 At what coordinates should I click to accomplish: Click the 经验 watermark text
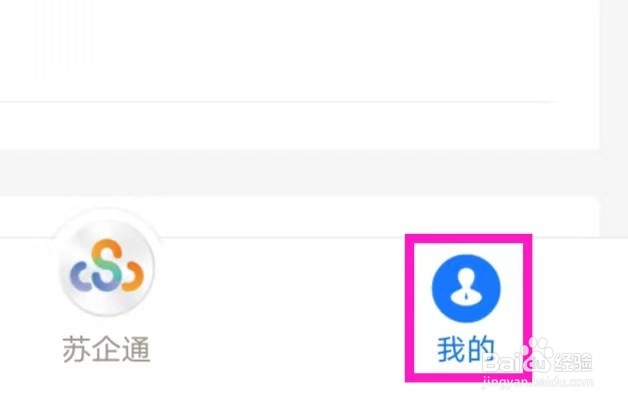point(574,361)
